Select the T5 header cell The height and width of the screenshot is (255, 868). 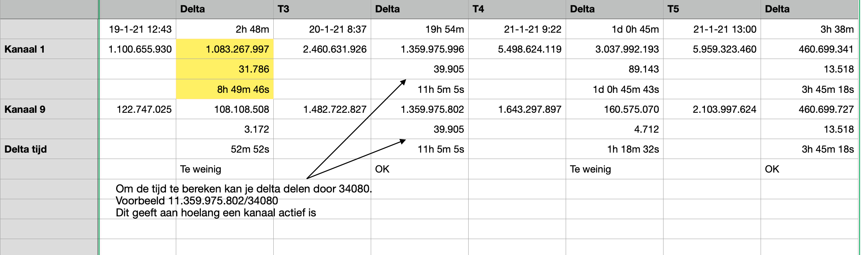(712, 9)
